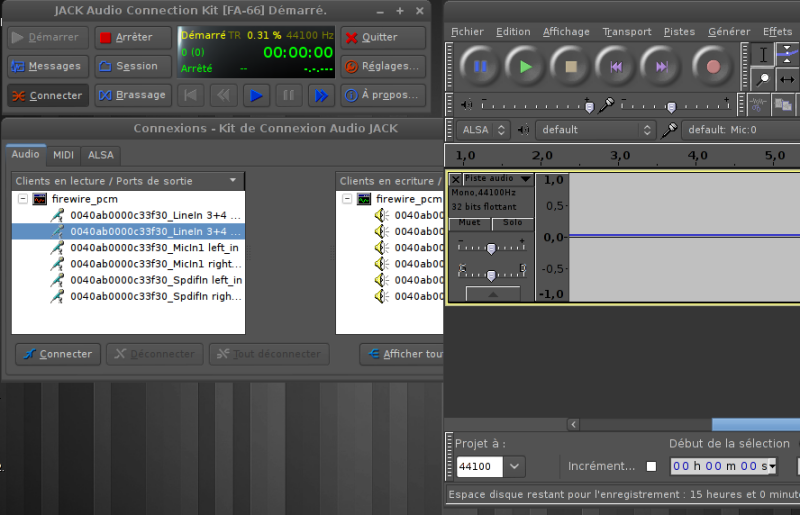Open the Générer menu
The height and width of the screenshot is (515, 800).
coord(729,32)
